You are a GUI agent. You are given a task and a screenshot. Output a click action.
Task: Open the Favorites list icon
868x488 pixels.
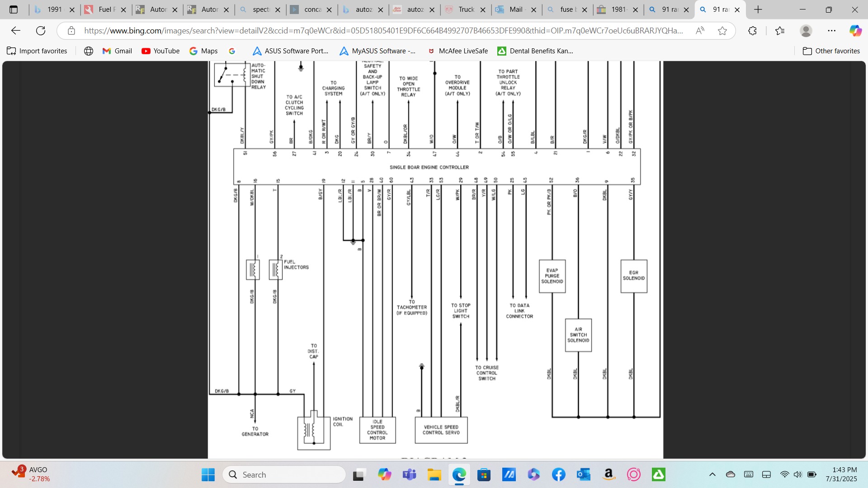[780, 31]
